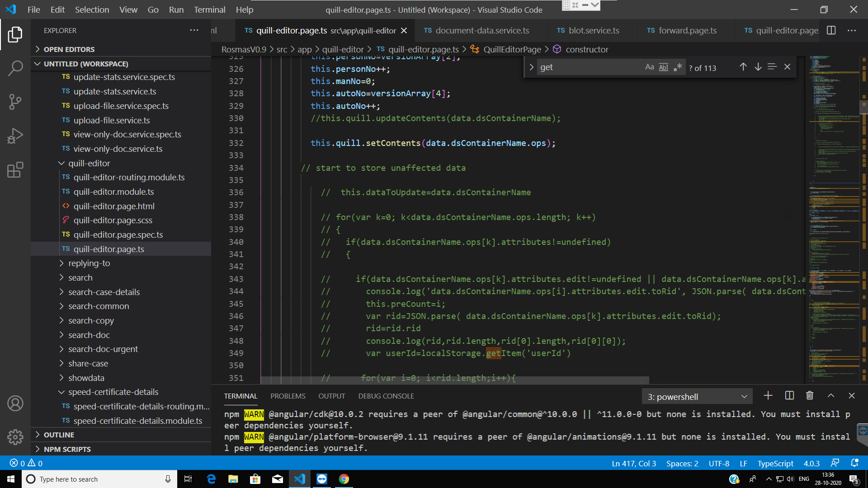Create a new terminal

768,396
